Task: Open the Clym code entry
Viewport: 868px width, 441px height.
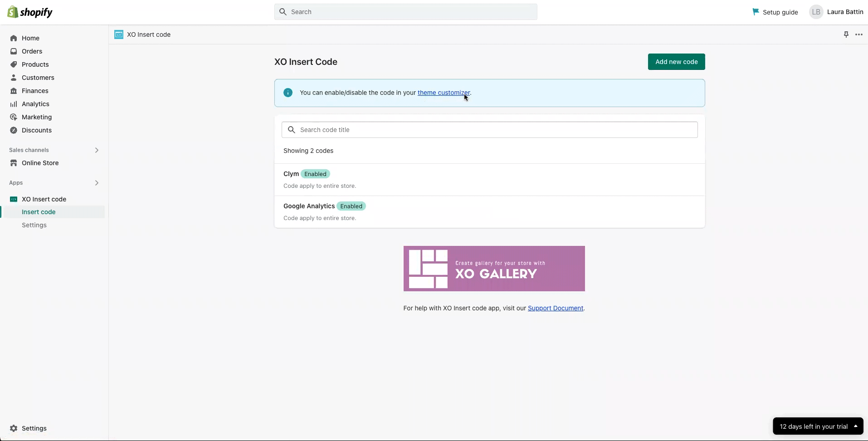Action: pyautogui.click(x=489, y=180)
